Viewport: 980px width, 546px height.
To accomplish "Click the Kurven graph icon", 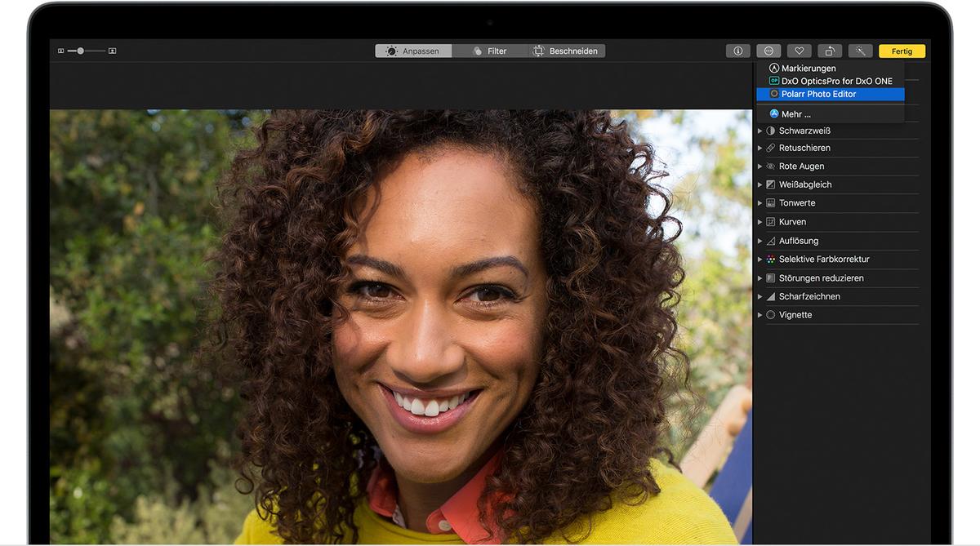I will (770, 221).
